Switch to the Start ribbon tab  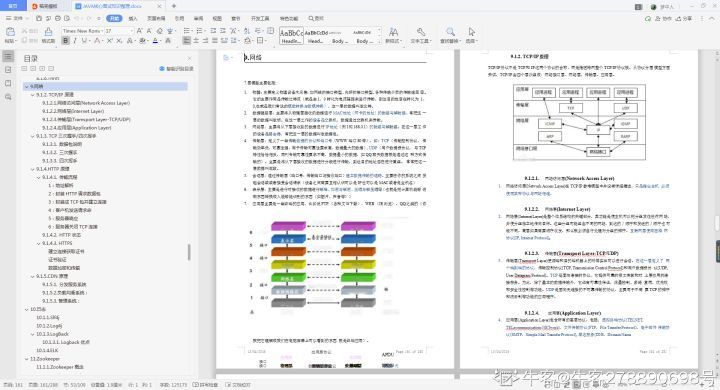pos(114,18)
